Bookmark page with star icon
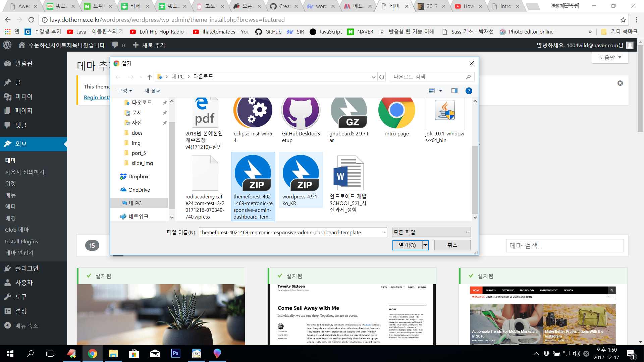The image size is (644, 362). pos(623,20)
